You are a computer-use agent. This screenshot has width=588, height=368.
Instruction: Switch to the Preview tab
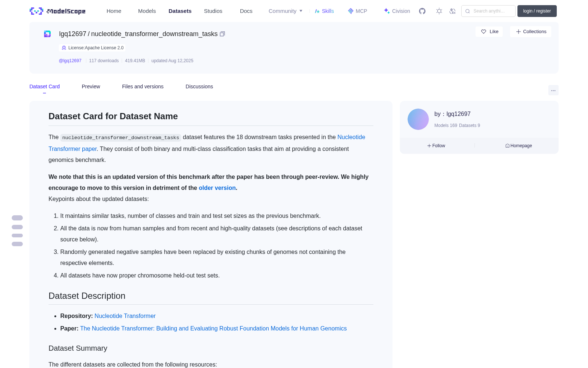[x=91, y=86]
